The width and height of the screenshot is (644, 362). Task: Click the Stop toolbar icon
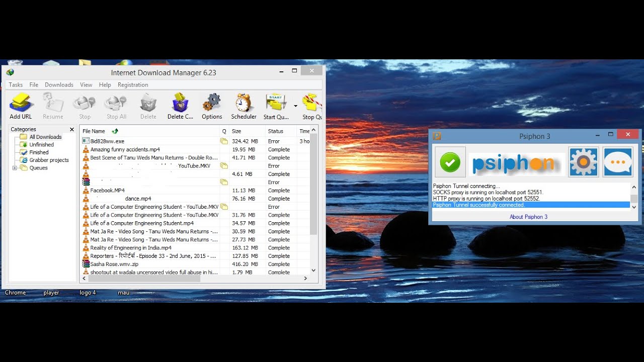click(85, 107)
